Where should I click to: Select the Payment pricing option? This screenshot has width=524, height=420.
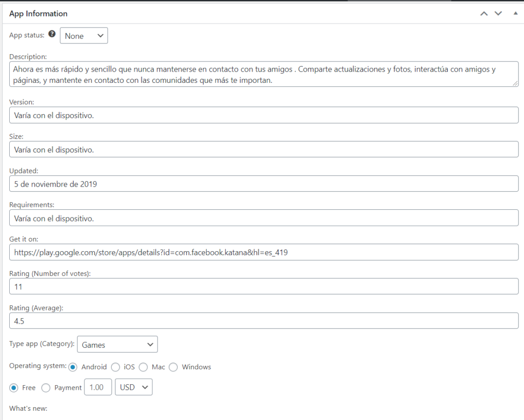[x=46, y=388]
